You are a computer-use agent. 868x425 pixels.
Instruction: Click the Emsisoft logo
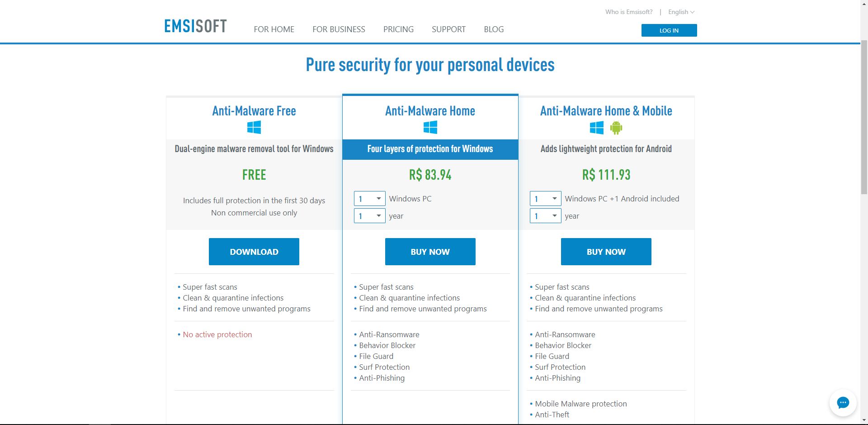195,26
